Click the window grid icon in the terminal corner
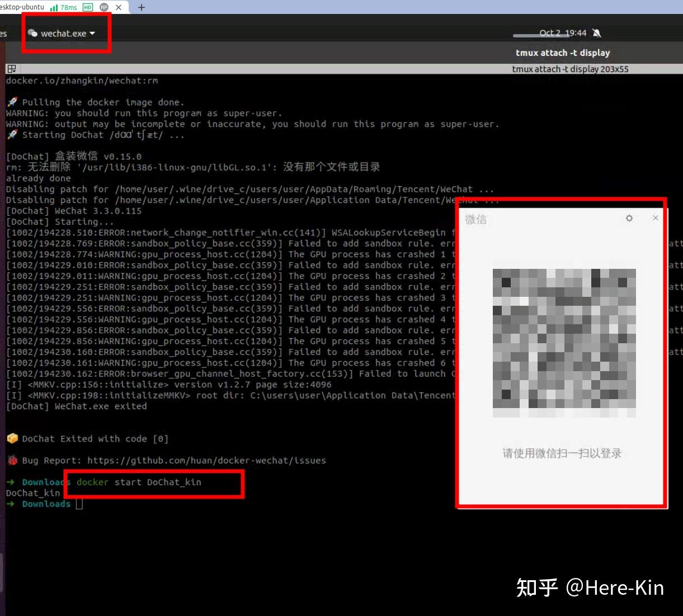The width and height of the screenshot is (683, 616). pos(11,68)
